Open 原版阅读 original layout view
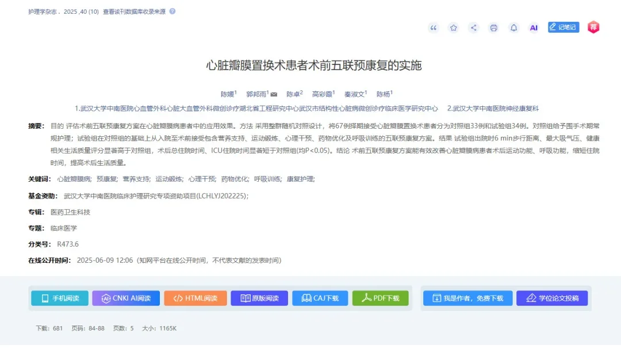The height and width of the screenshot is (364, 621). 259,298
